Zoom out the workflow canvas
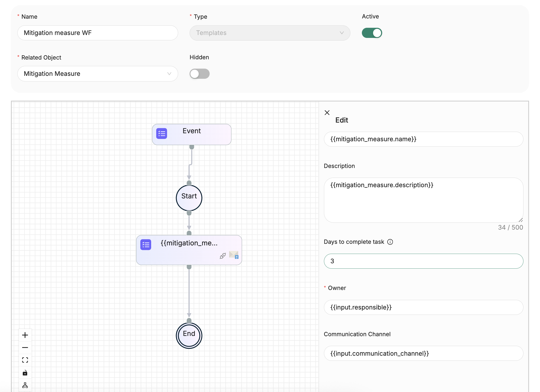This screenshot has height=392, width=540. 25,348
